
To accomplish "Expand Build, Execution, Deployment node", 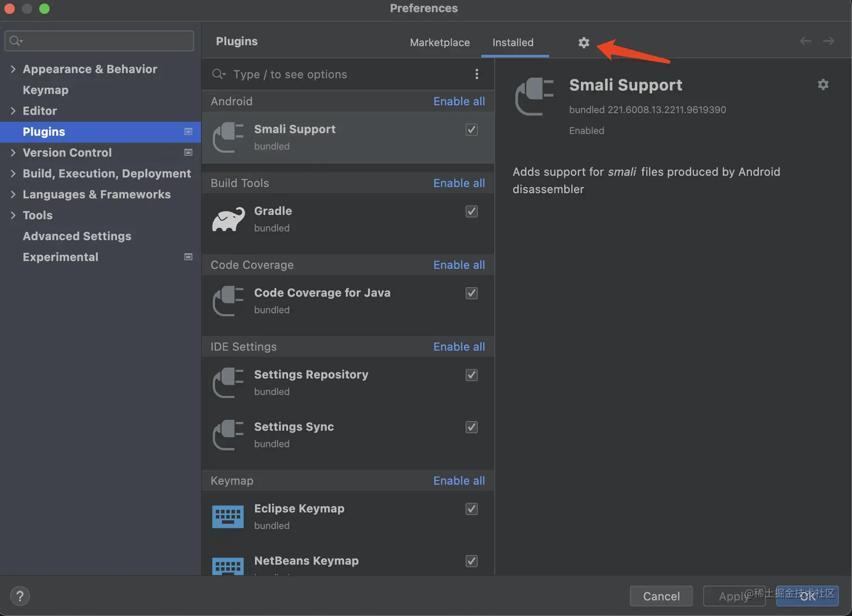I will point(13,174).
